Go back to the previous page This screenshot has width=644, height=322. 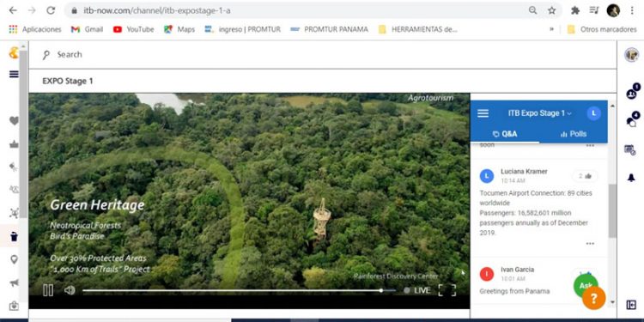click(x=13, y=10)
